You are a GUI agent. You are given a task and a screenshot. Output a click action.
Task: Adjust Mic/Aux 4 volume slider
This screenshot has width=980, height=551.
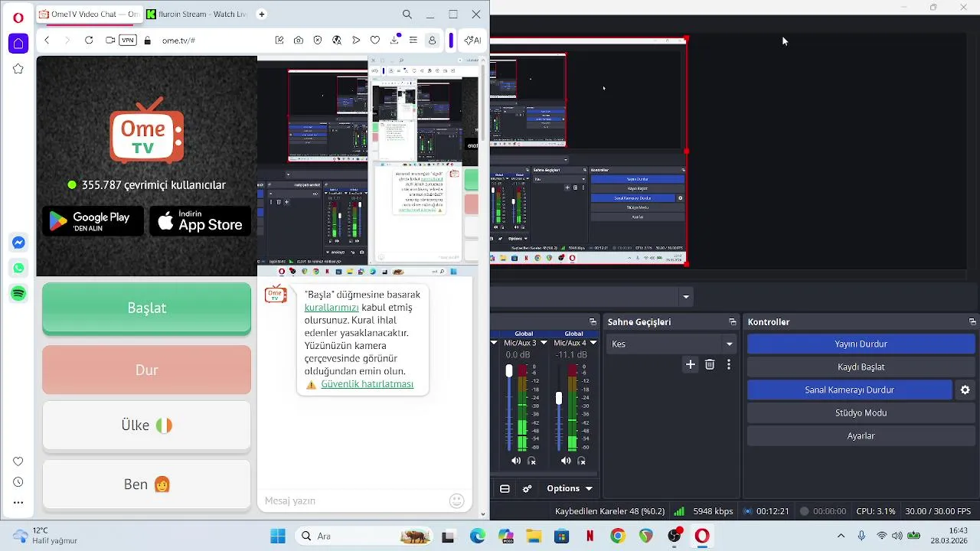(559, 399)
